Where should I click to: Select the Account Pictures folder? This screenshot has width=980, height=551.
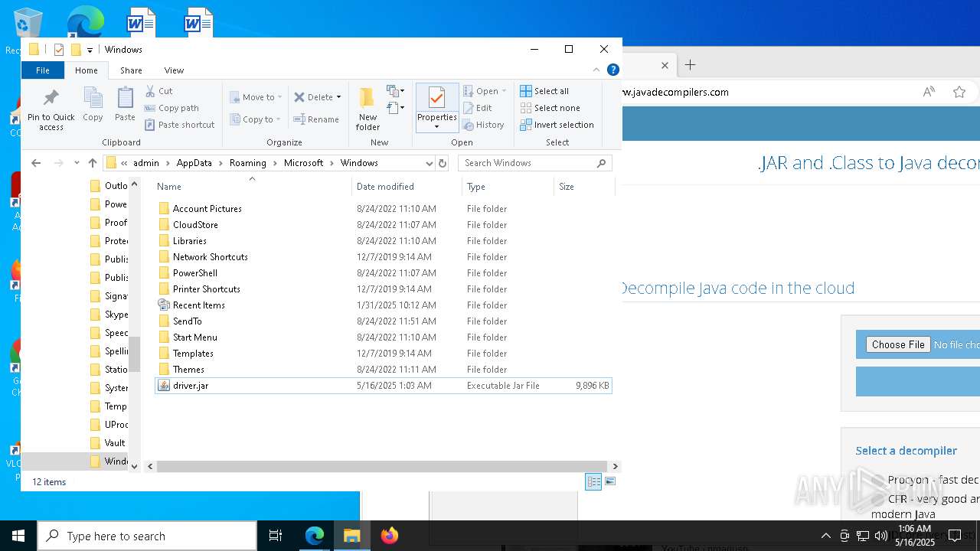pyautogui.click(x=383, y=209)
